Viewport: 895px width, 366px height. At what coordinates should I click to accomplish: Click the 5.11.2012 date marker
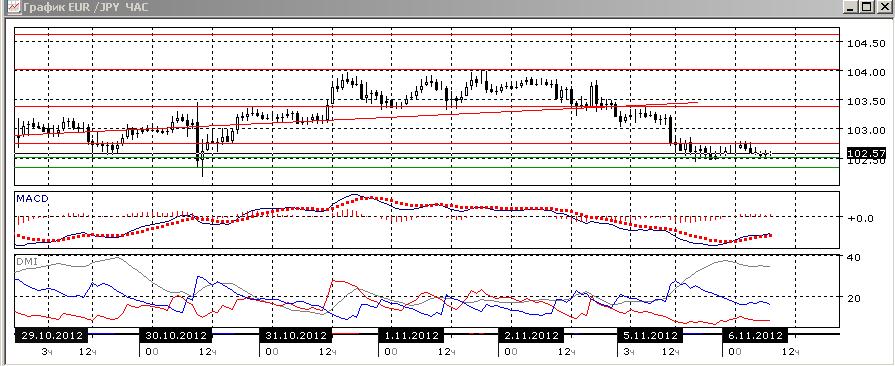click(x=650, y=335)
